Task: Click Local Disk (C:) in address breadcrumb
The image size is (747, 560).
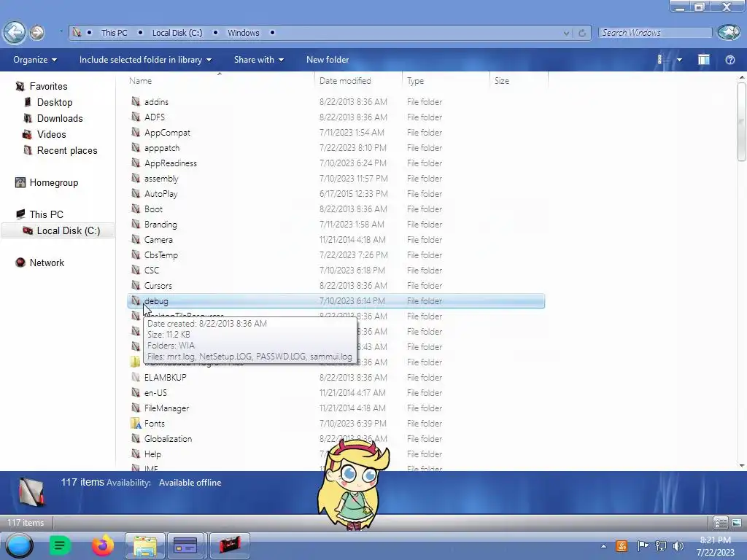Action: 177,33
